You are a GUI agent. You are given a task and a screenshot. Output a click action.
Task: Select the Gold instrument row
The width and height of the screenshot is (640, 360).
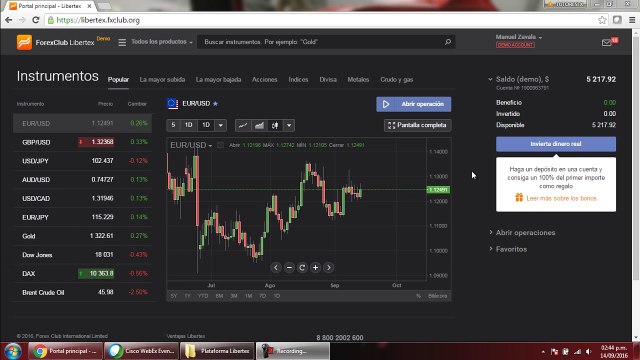[x=82, y=236]
